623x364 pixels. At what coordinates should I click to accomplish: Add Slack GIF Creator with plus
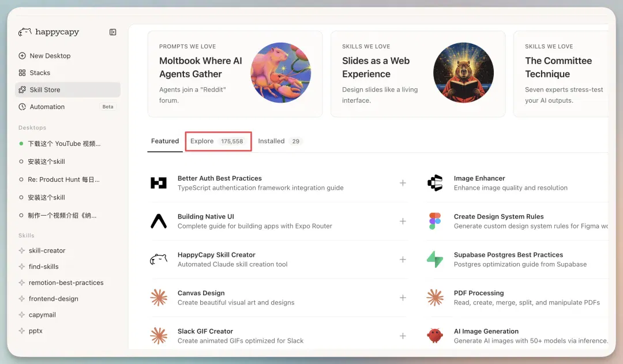[403, 336]
